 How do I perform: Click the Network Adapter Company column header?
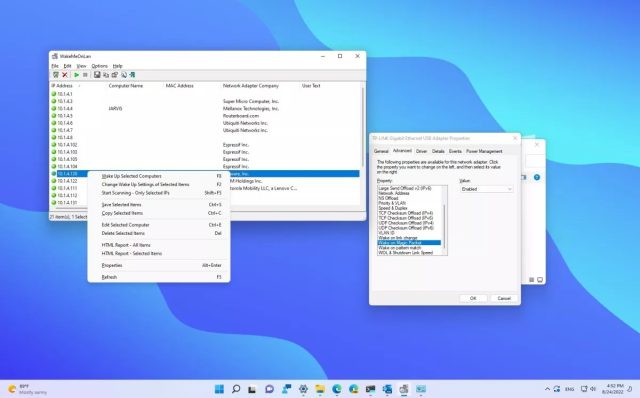tap(251, 86)
